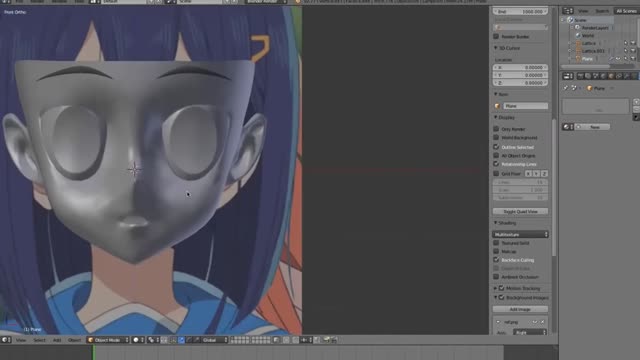Viewport: 640px width, 360px height.
Task: Collapse the 3D Cursor panel
Action: [x=496, y=48]
